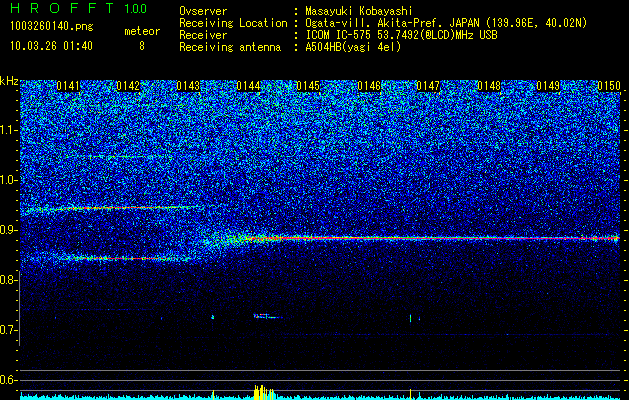Image resolution: width=629 pixels, height=400 pixels.
Task: Click the 0147 time marker
Action: coord(428,86)
